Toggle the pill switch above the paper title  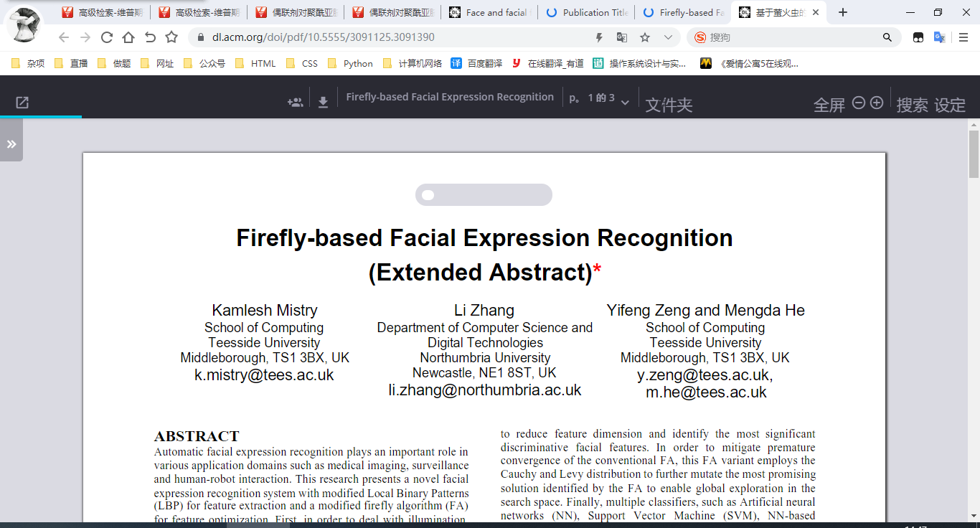pos(484,195)
